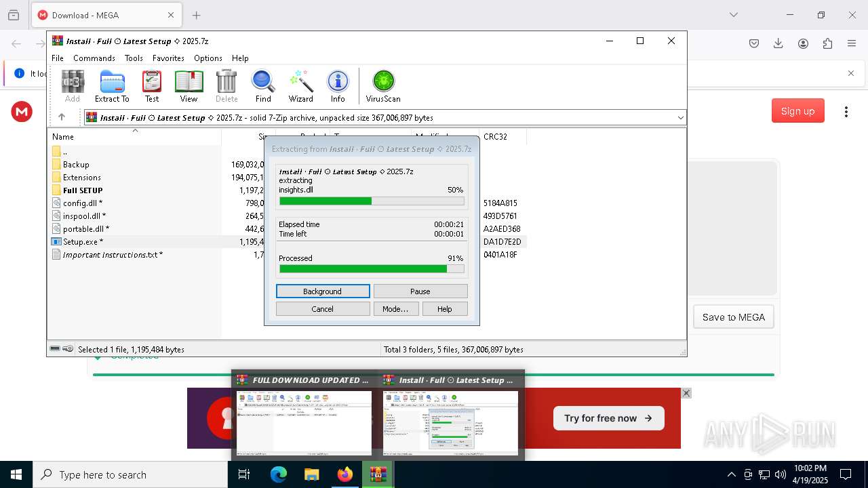The width and height of the screenshot is (868, 488).
Task: Open File Explorer from taskbar
Action: point(312,474)
